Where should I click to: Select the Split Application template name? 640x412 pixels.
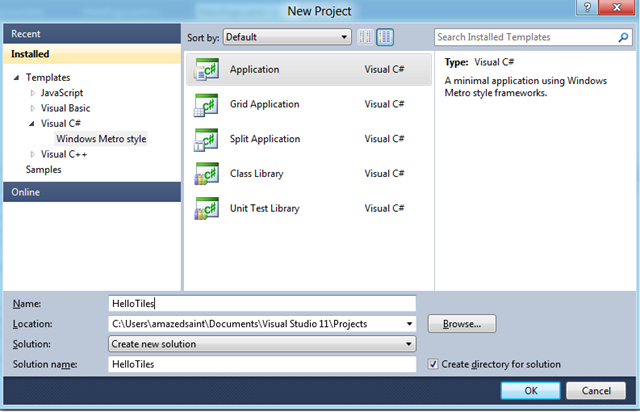coord(265,139)
